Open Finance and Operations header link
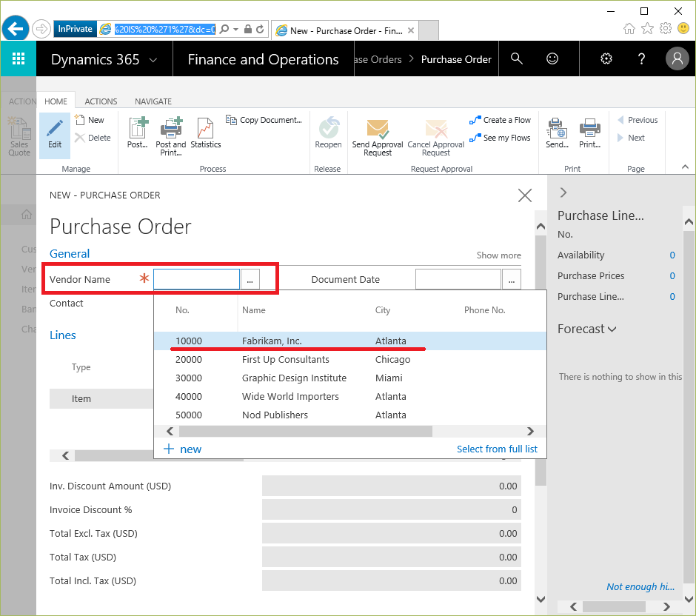This screenshot has width=696, height=616. point(263,59)
